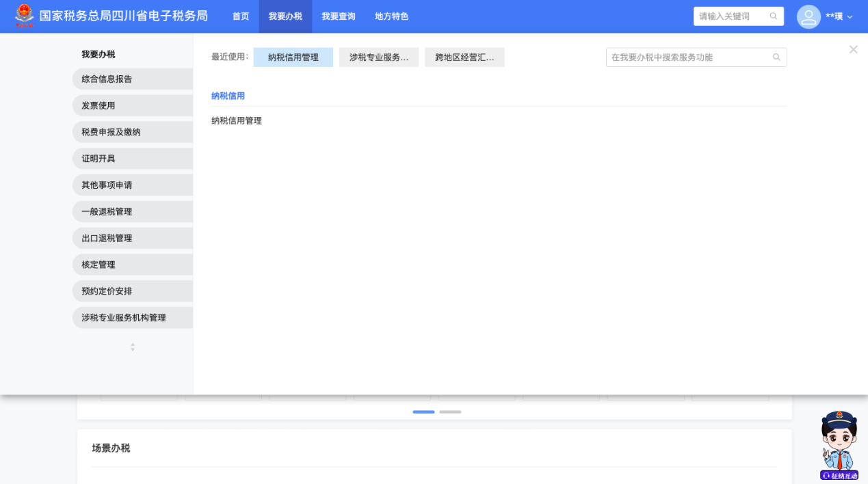Switch to the 我要查询 tab

339,16
